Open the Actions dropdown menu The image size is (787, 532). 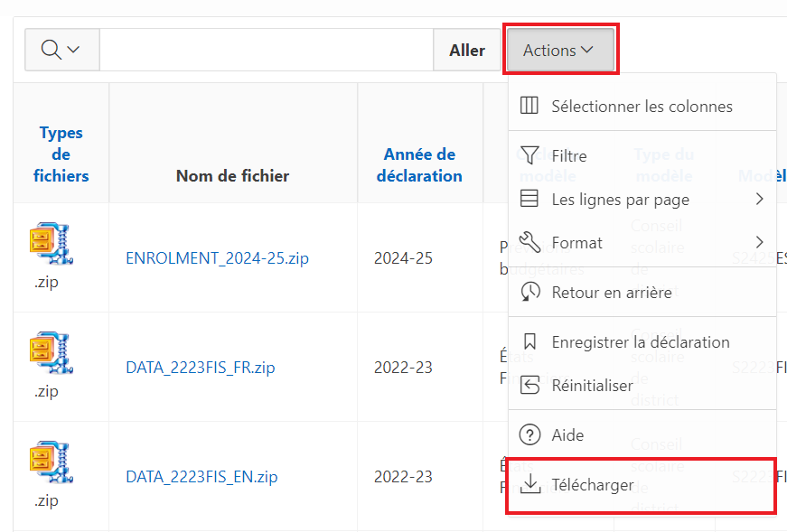coord(558,51)
